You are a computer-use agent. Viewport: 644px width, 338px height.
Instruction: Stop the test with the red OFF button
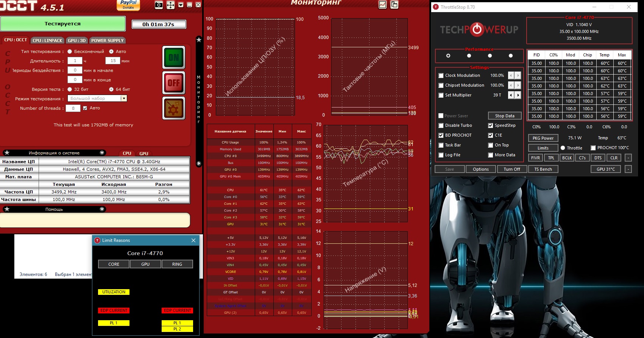click(x=174, y=83)
